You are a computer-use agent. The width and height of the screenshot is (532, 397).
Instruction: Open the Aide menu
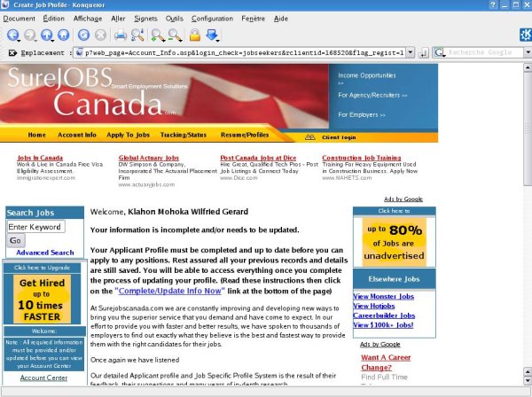point(281,19)
